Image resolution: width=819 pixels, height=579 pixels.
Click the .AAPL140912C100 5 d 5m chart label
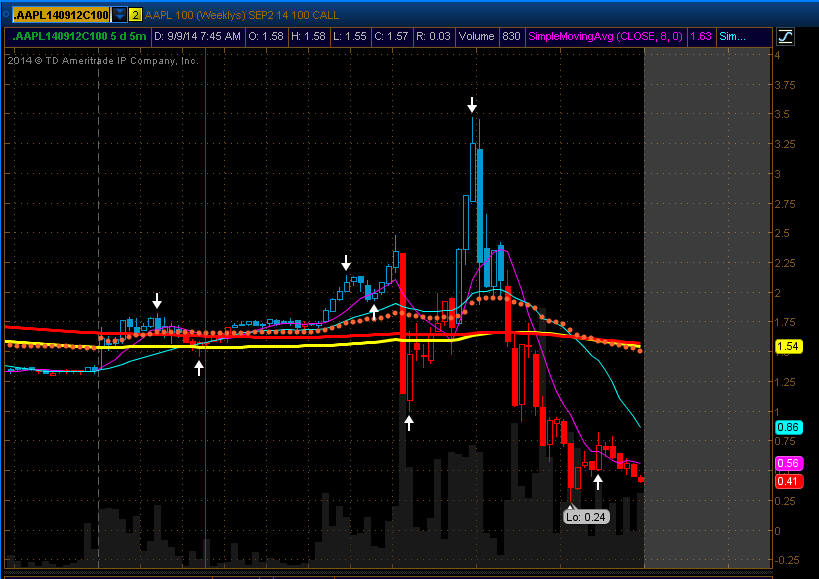click(x=80, y=36)
